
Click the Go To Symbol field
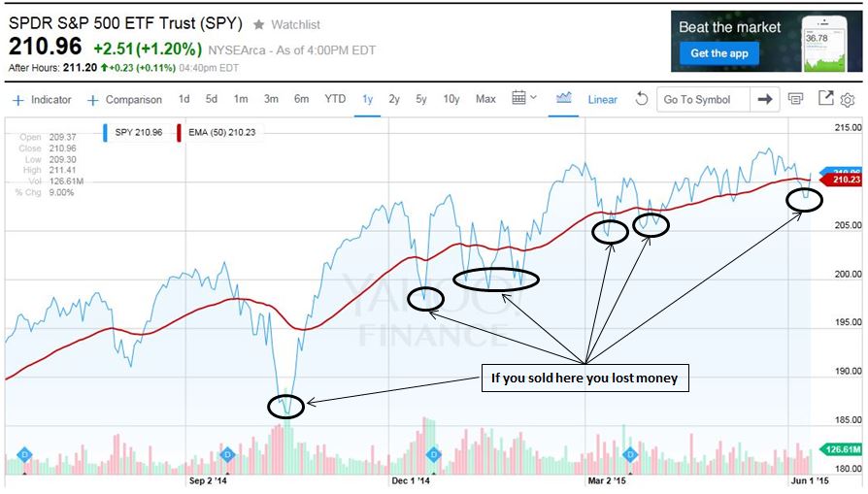pos(703,99)
